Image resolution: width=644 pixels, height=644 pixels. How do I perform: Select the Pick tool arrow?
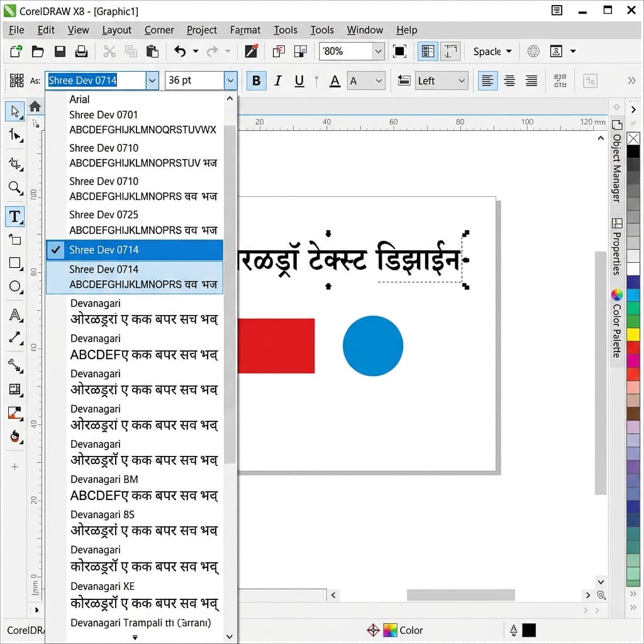[x=15, y=111]
